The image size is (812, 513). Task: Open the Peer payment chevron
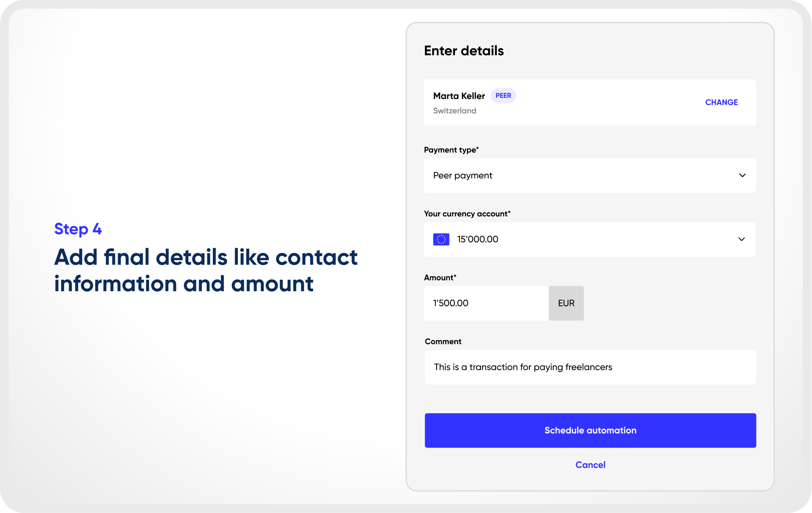tap(743, 175)
